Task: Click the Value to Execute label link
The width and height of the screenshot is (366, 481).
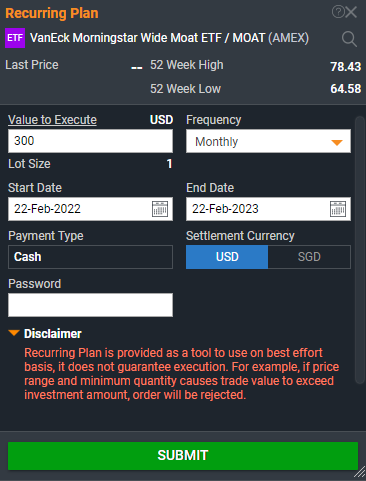Action: (x=52, y=120)
